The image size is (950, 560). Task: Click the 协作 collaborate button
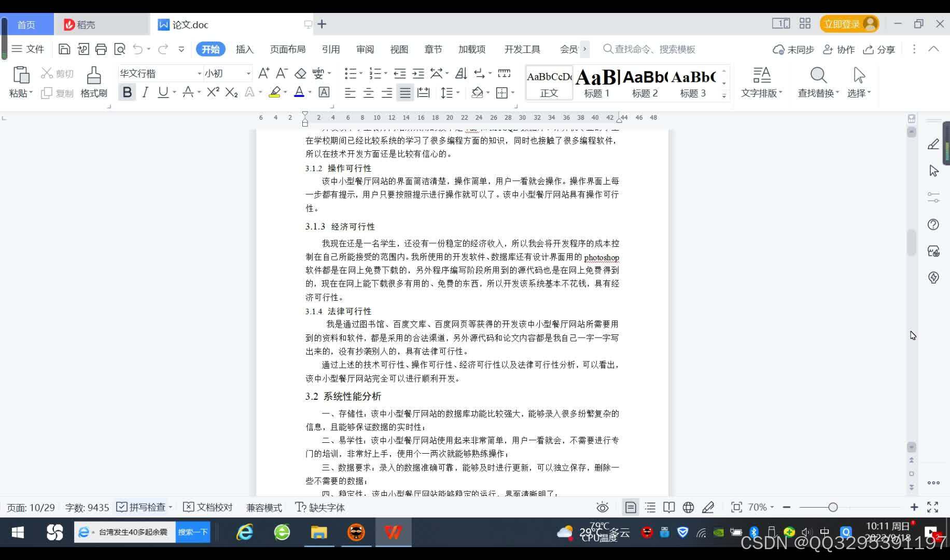(839, 49)
